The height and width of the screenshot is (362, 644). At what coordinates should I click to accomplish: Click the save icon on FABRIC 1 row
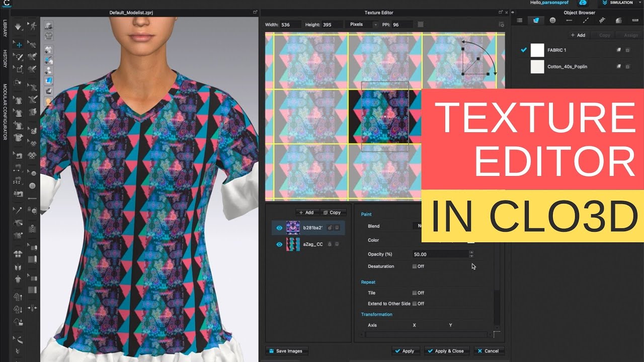click(x=627, y=50)
